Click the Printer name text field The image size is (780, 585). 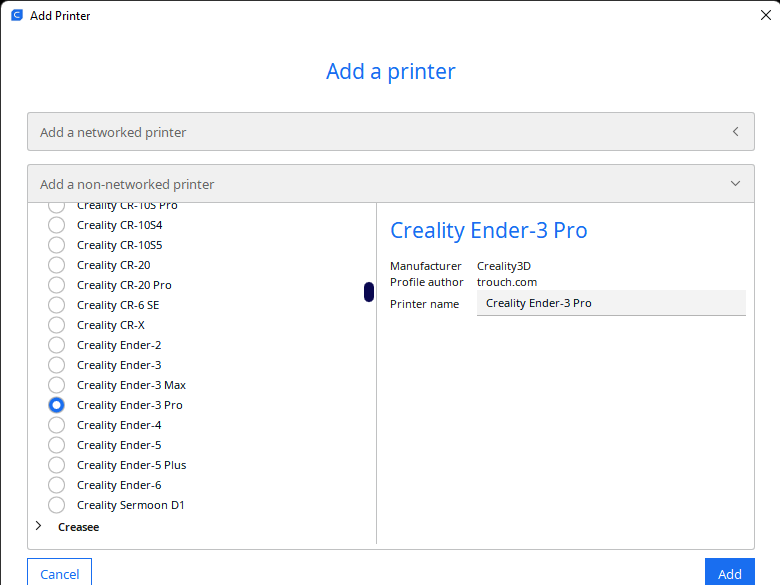point(611,303)
